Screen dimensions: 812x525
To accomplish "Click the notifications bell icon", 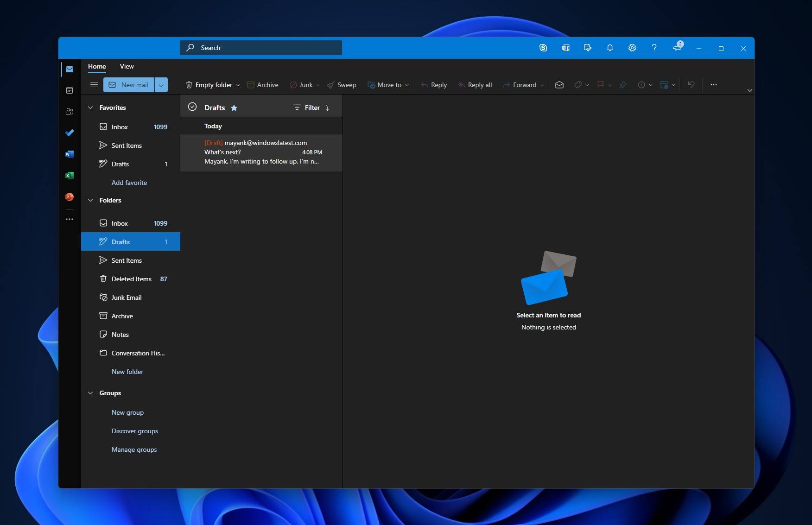I will tap(610, 48).
